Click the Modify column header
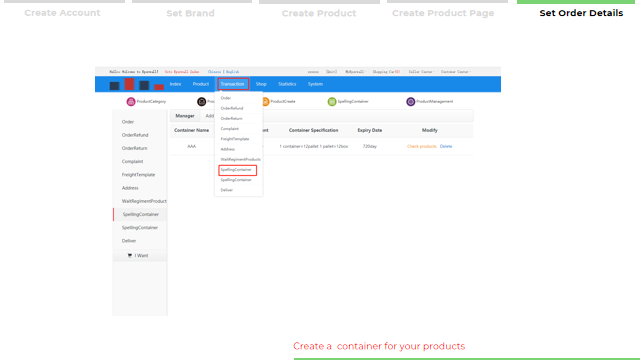Image resolution: width=640 pixels, height=360 pixels. [429, 130]
